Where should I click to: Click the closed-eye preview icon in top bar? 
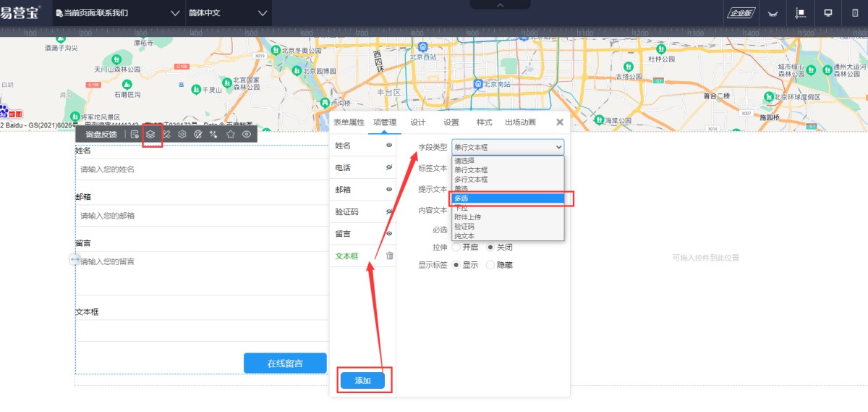click(773, 13)
